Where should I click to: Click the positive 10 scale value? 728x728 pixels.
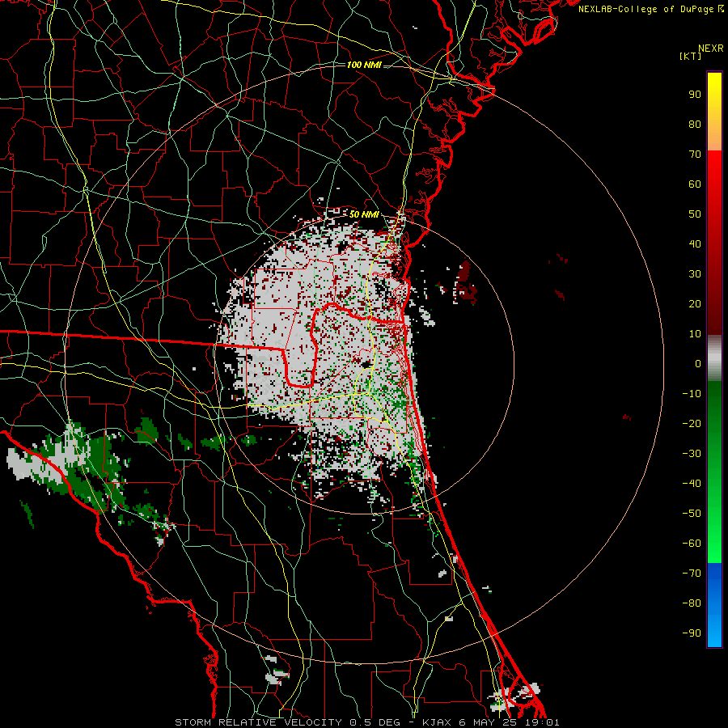695,334
